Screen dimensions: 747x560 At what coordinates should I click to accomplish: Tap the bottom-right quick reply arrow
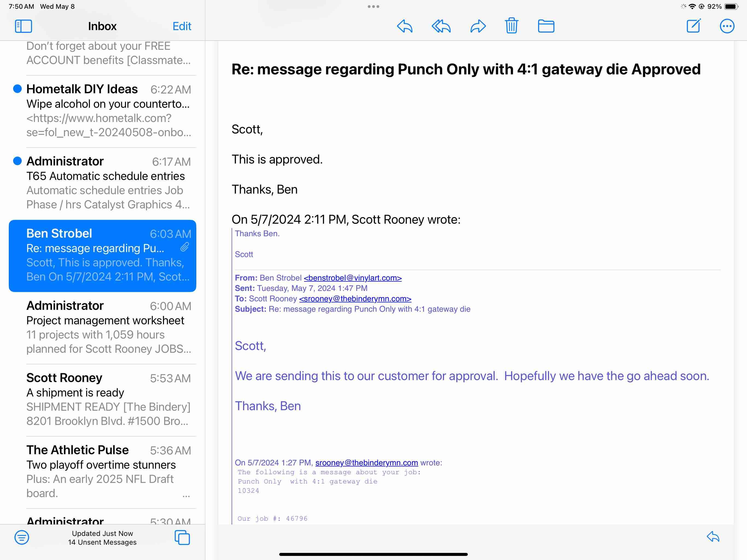(713, 537)
